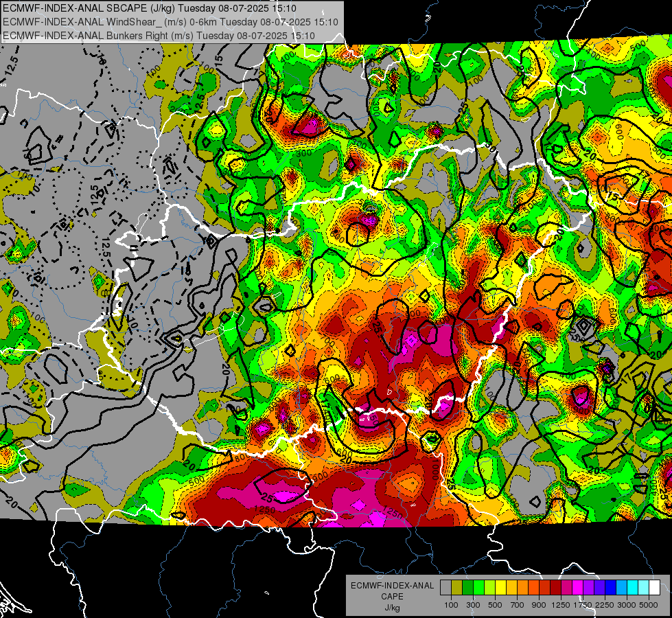Click the 100 value on legend scale

[451, 605]
